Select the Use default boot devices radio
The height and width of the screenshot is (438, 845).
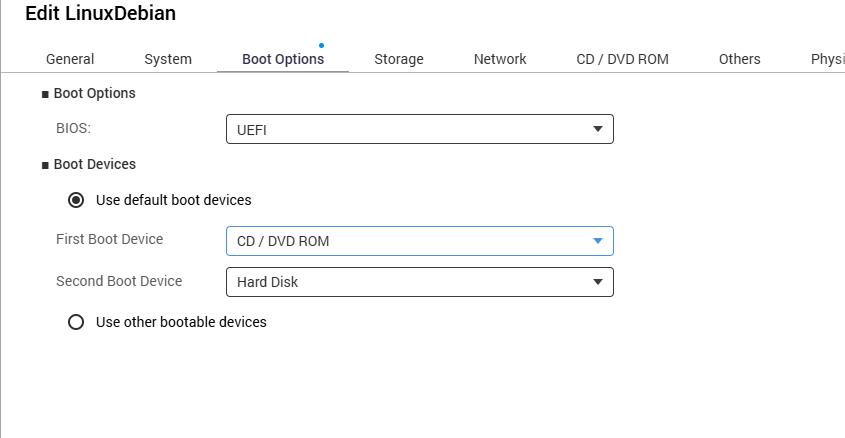[76, 200]
